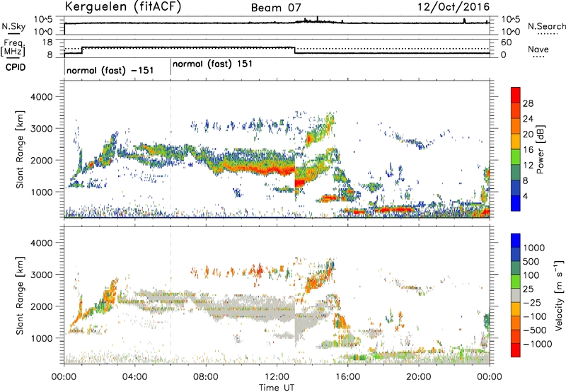Click the "12" power colorbar tick
This screenshot has width=566, height=392.
pyautogui.click(x=528, y=166)
